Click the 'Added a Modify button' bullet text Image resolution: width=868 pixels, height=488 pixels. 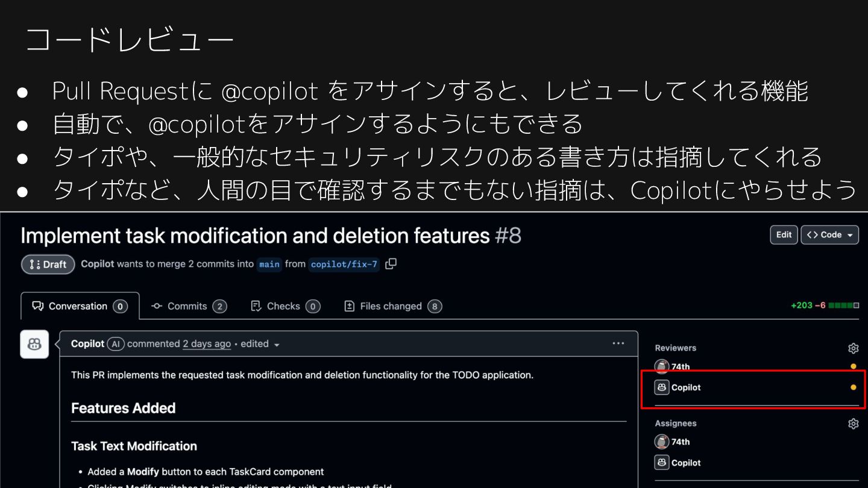[206, 472]
